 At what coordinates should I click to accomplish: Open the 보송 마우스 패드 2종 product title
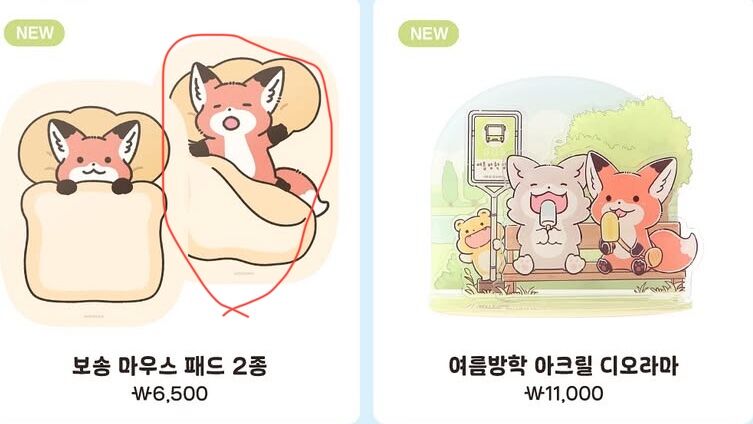[170, 365]
